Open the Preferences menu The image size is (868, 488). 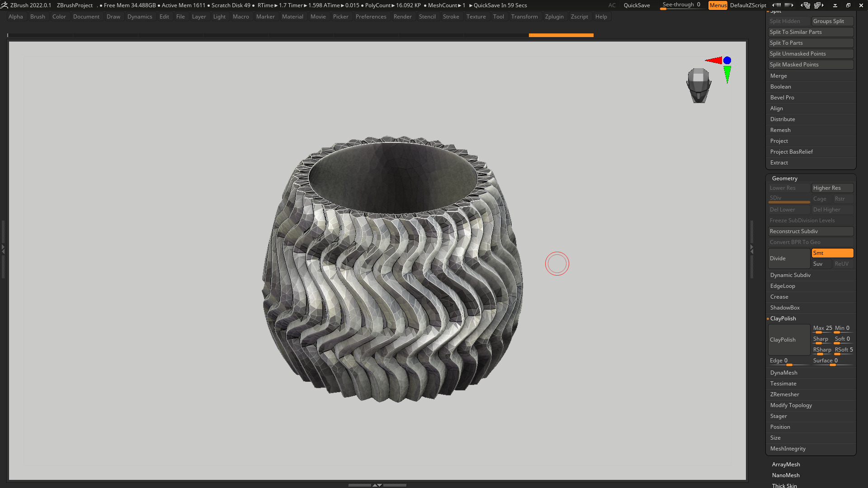click(x=371, y=17)
